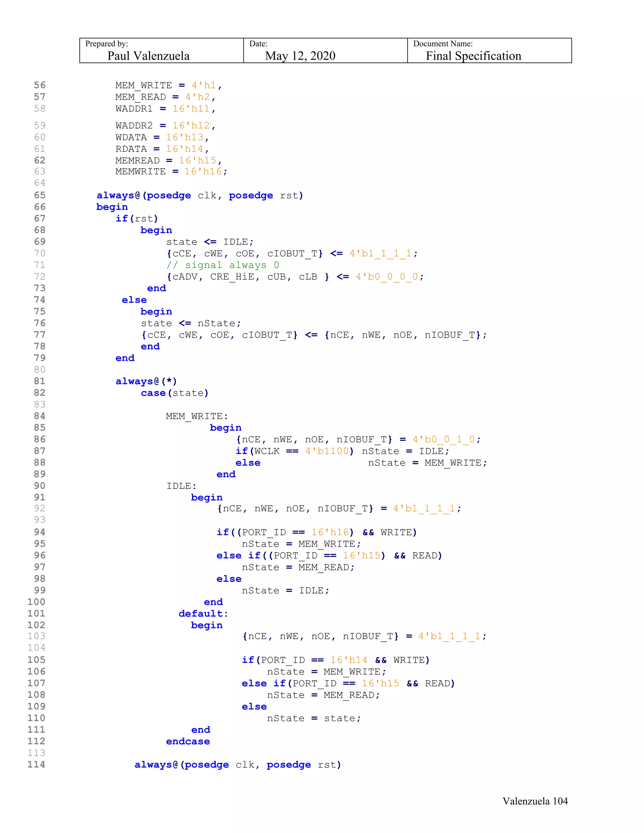The height and width of the screenshot is (833, 644).
Task: Click 'if((PORT_ID == 16'h16) && WRITE)'
Action: [317, 532]
